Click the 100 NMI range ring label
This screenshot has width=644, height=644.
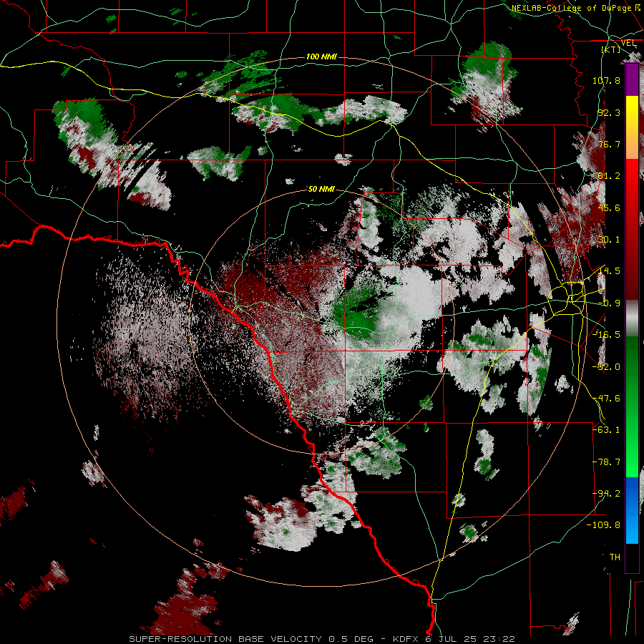(321, 57)
